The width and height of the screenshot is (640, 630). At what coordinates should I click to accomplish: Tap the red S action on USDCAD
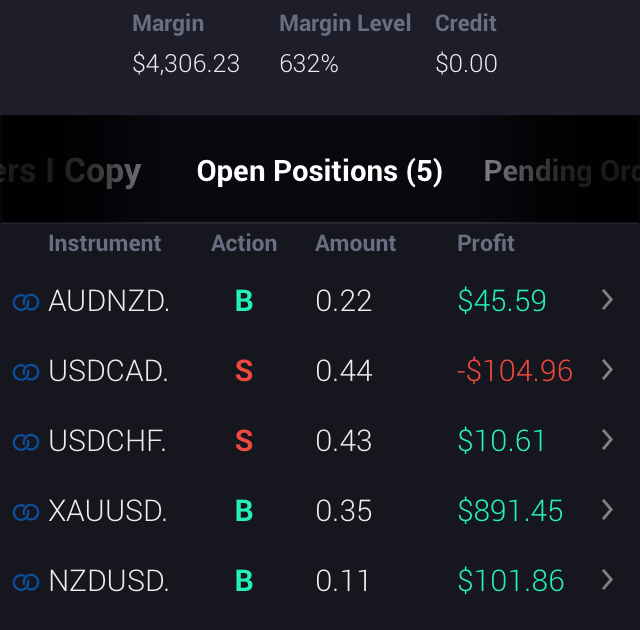(244, 371)
